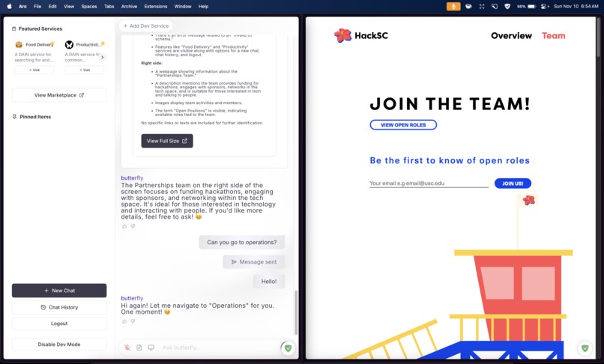Open the Extensions menu
The width and height of the screenshot is (604, 364).
point(156,7)
